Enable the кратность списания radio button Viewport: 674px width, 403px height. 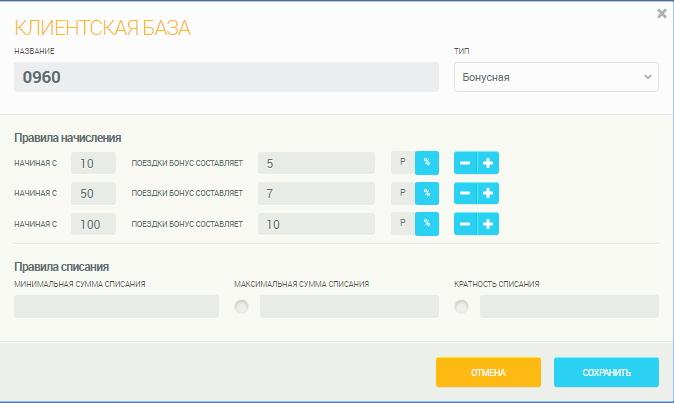[x=461, y=307]
